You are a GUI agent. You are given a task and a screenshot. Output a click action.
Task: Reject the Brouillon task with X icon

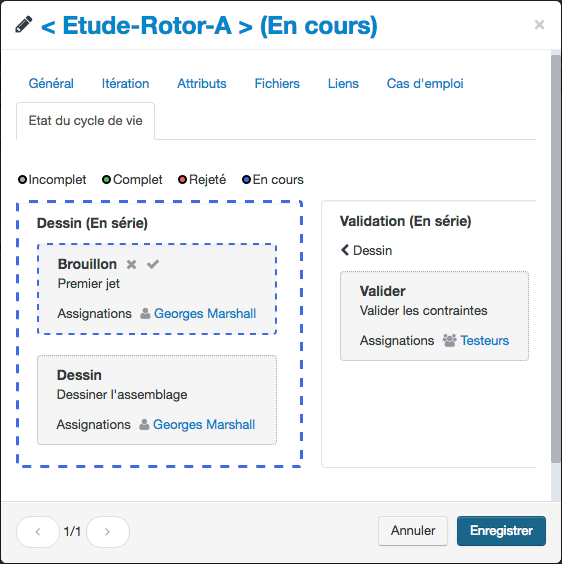click(131, 265)
